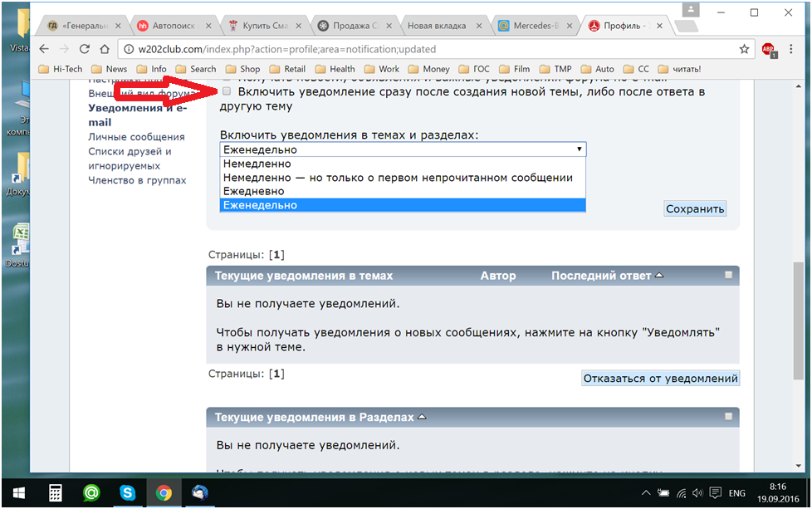The width and height of the screenshot is (812, 509).
Task: Go back with the browser back arrow
Action: (x=44, y=49)
